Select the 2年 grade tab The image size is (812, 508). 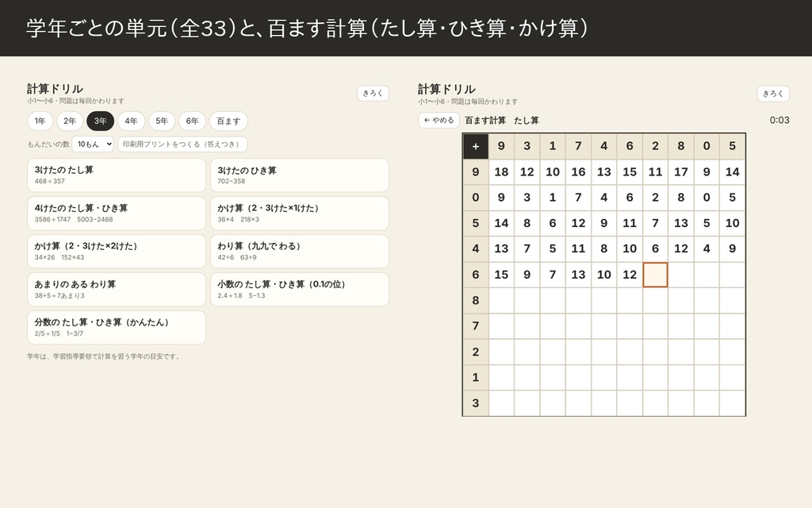(70, 121)
